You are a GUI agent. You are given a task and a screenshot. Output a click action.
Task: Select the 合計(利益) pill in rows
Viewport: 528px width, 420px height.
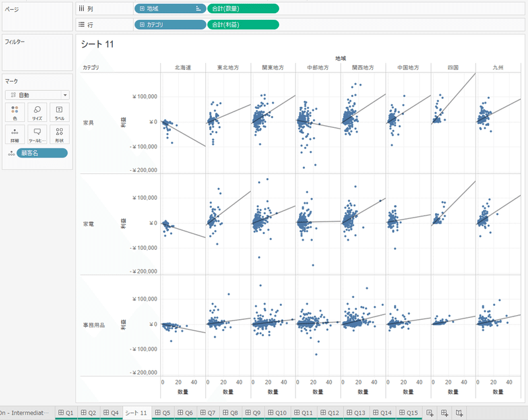click(x=243, y=24)
